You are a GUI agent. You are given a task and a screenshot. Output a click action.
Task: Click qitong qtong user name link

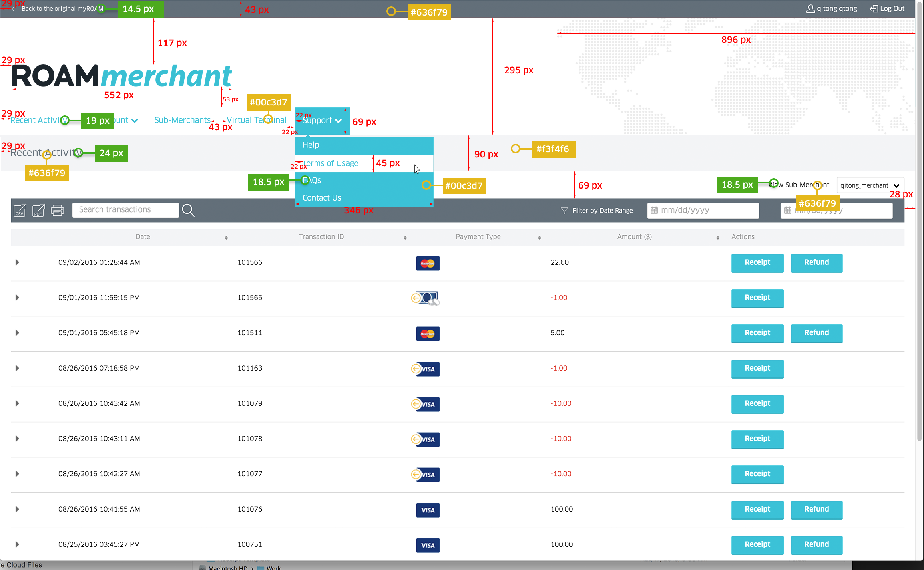coord(837,9)
